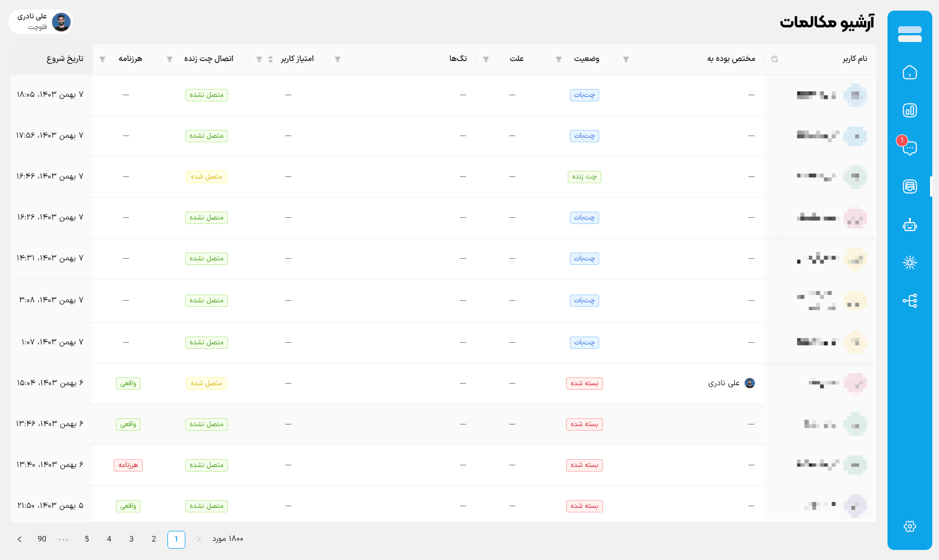Open filter for اتصال چت زنده column
The image size is (939, 560).
point(169,59)
